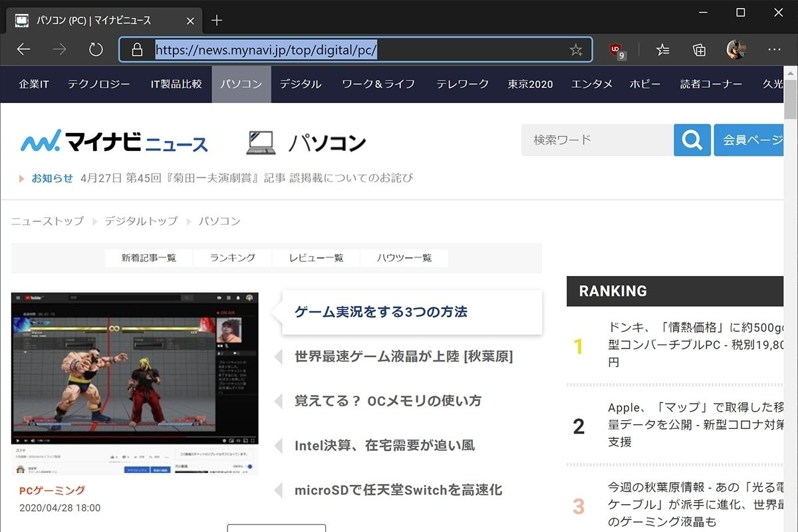Open the 新着記事一覧 tab
Viewport: 798px width, 532px height.
tap(149, 258)
